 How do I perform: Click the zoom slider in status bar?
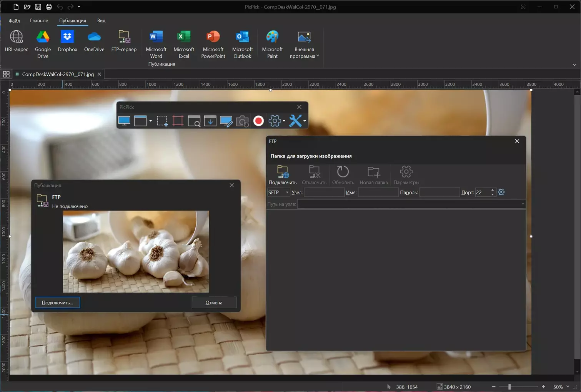[x=509, y=387]
